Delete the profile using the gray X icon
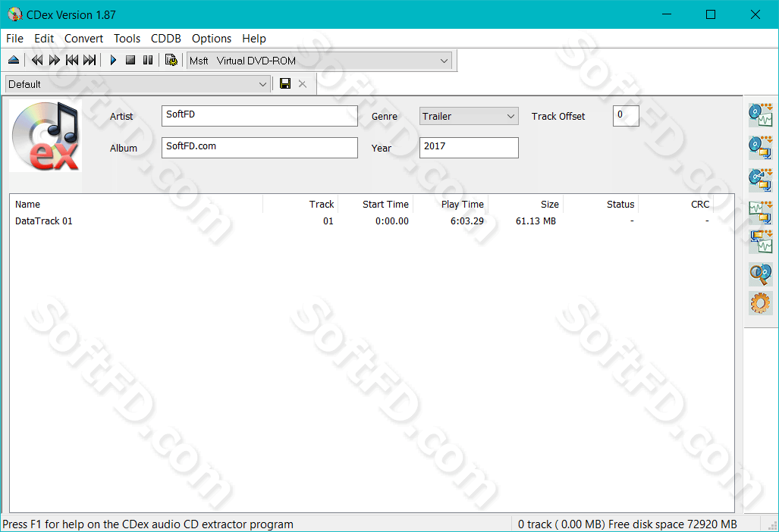Image resolution: width=779 pixels, height=532 pixels. coord(302,84)
